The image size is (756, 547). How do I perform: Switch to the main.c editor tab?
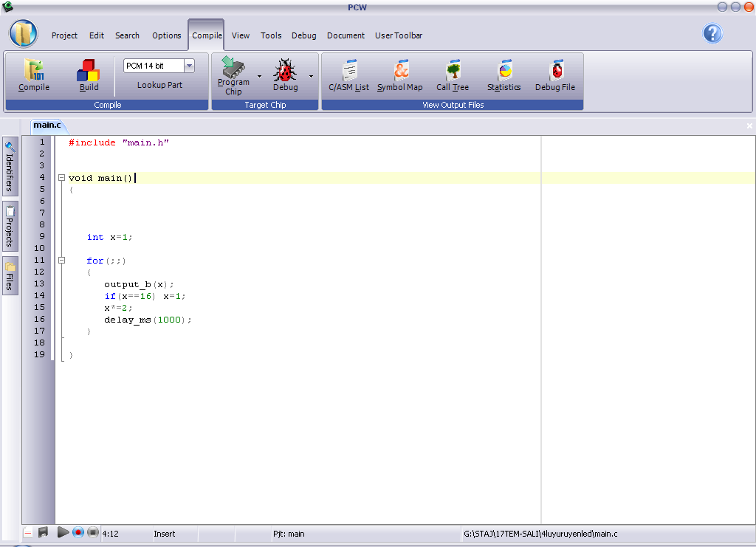click(47, 125)
